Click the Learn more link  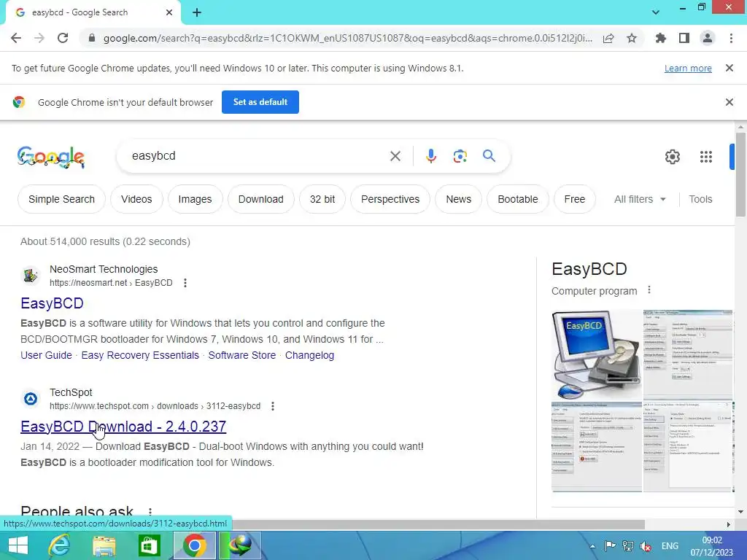click(688, 68)
